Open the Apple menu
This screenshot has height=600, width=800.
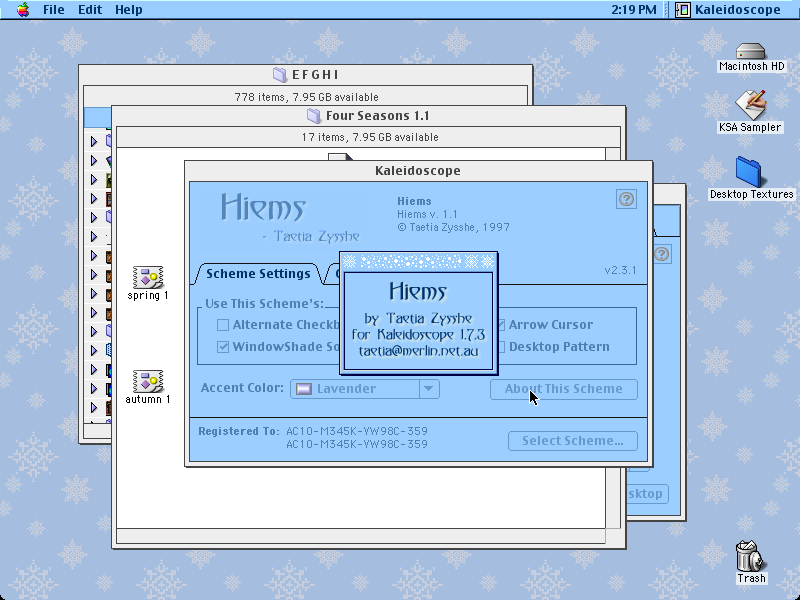coord(23,10)
